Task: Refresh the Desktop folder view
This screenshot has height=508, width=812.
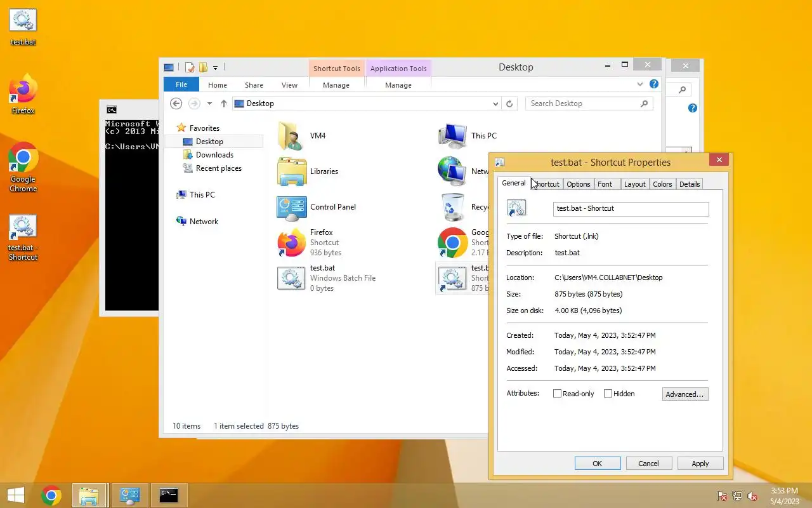Action: pos(509,104)
